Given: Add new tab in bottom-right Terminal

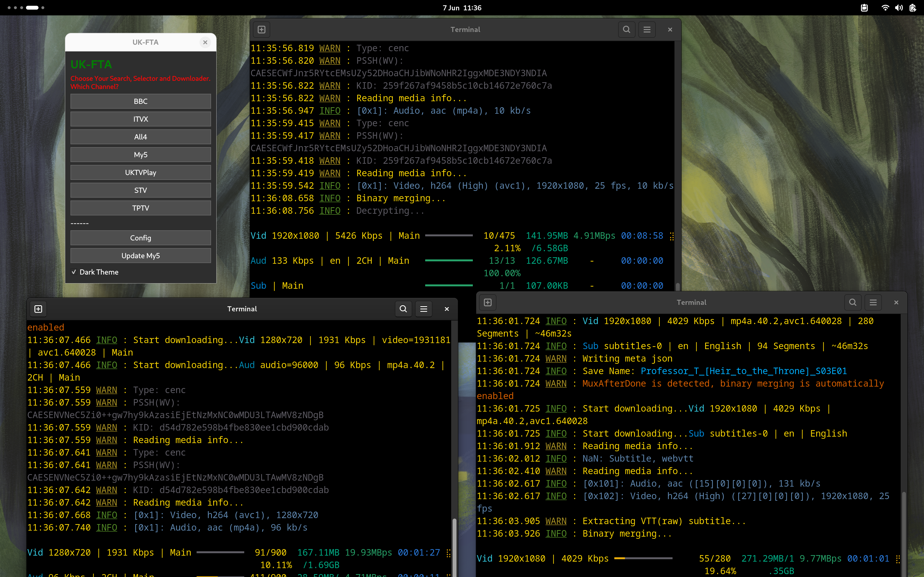Looking at the screenshot, I should (488, 302).
